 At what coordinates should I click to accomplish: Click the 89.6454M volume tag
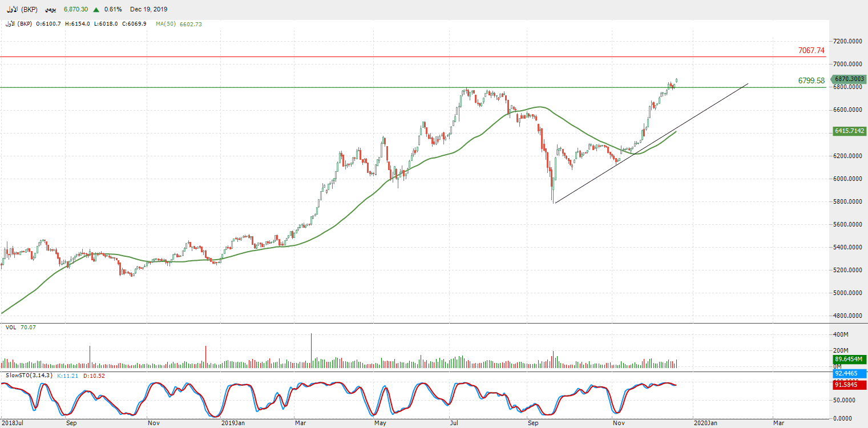[x=849, y=360]
